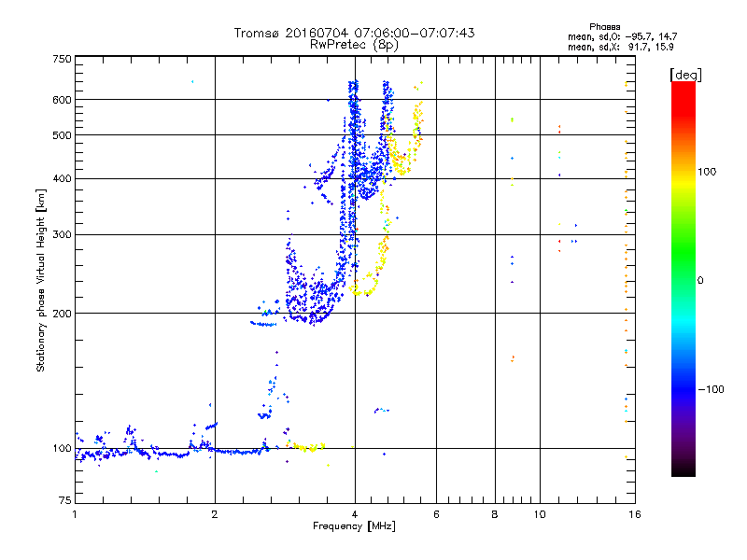Click the '1' x-axis tick label
747x560 pixels.
(75, 514)
